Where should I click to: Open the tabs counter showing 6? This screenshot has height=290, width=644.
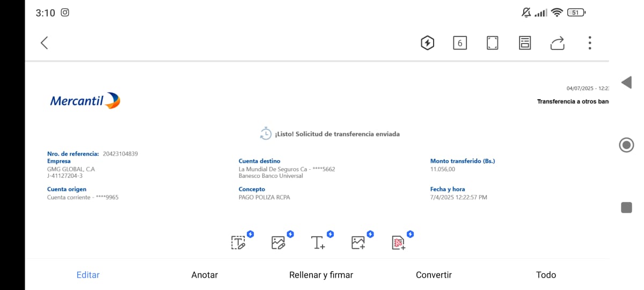pyautogui.click(x=459, y=43)
